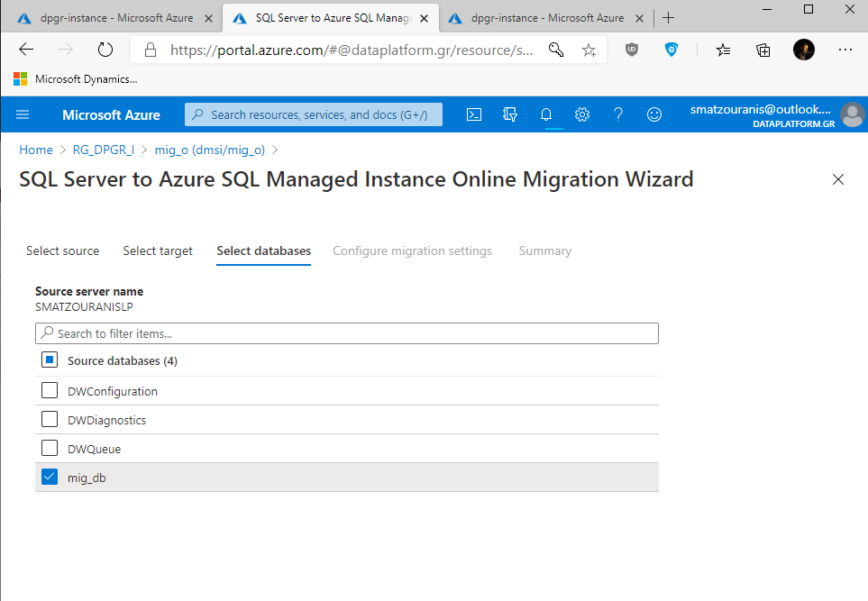Select the Select databases step
This screenshot has width=868, height=601.
tap(263, 250)
